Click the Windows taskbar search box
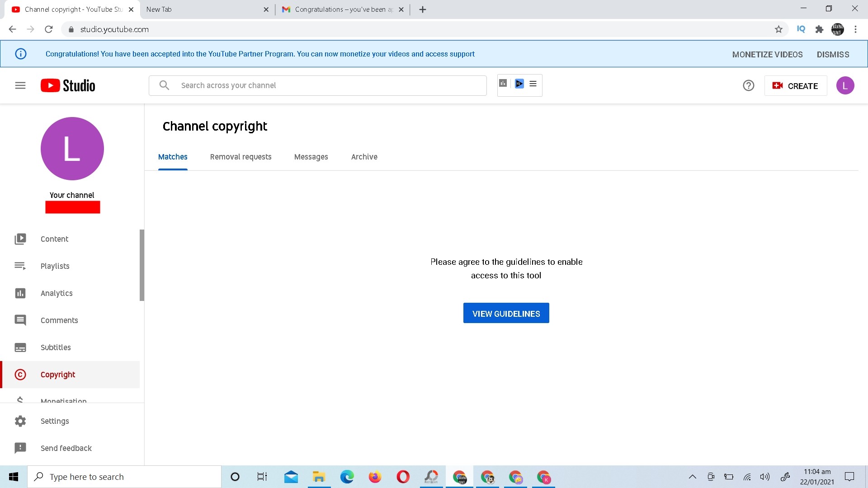This screenshot has height=488, width=868. coord(124,477)
